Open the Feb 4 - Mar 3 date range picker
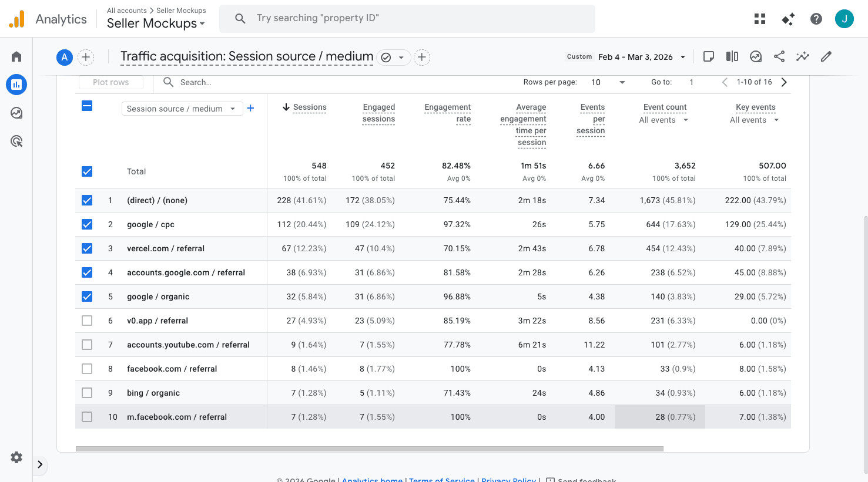This screenshot has height=482, width=868. (x=636, y=56)
